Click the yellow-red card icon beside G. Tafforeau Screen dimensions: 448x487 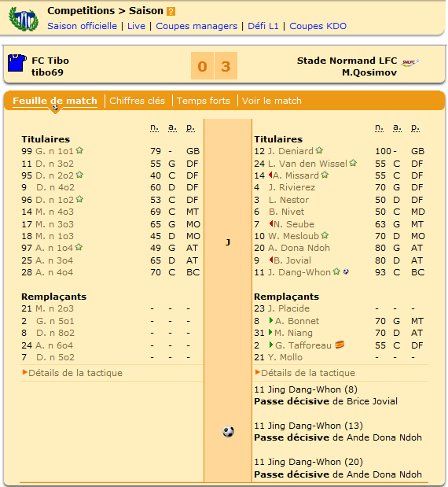340,345
